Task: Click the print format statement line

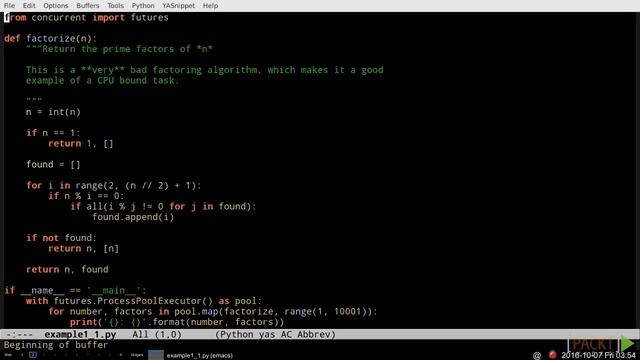Action: [x=177, y=322]
